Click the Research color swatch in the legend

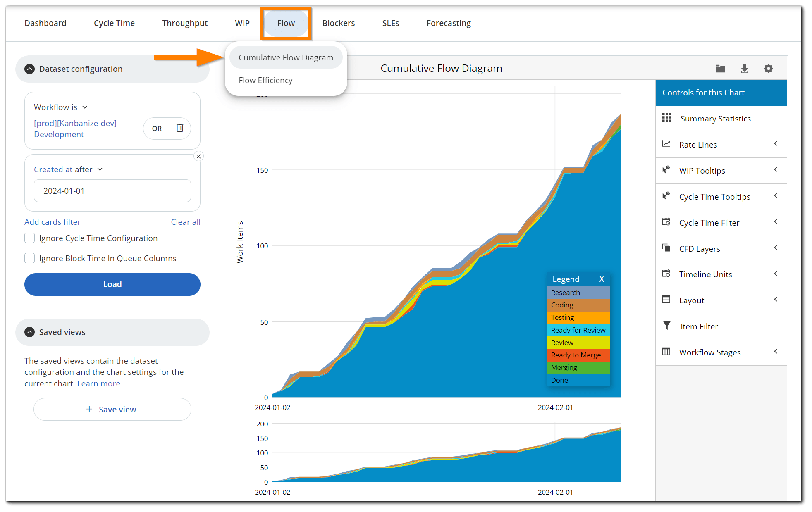[578, 292]
